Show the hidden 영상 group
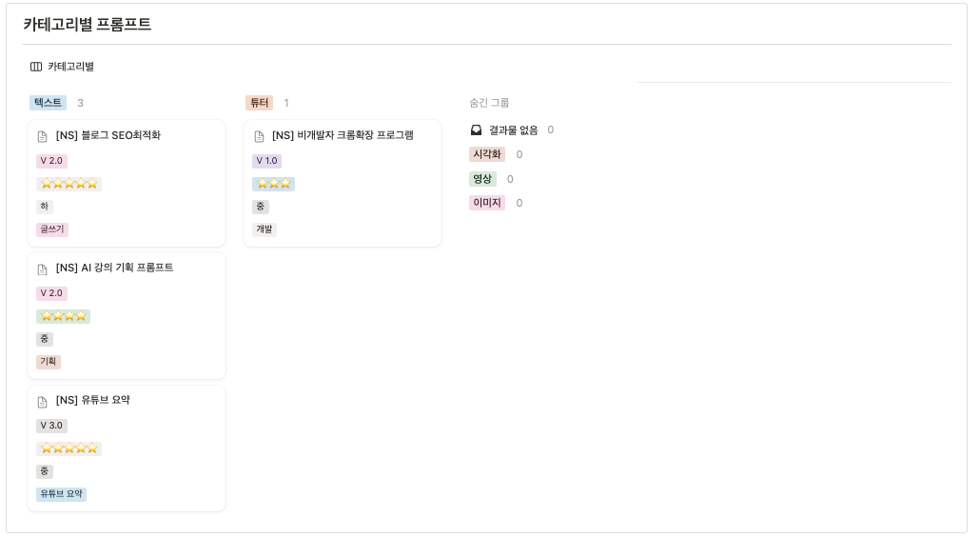The width and height of the screenshot is (980, 538). click(x=482, y=179)
